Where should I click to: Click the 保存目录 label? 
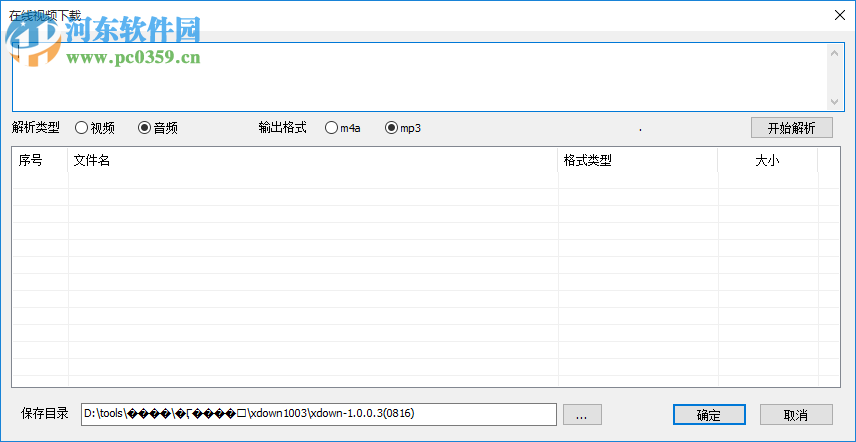coord(45,413)
